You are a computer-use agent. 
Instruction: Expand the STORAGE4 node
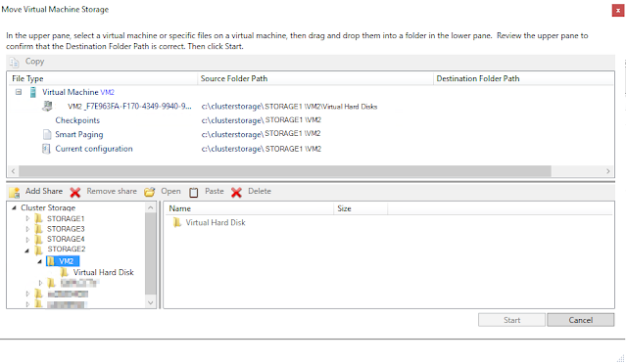click(x=27, y=239)
